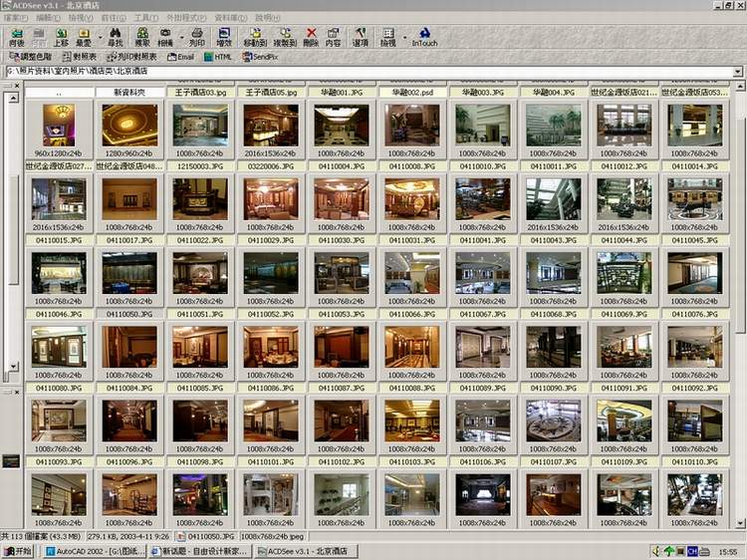Open the 工具 tools menu
The height and width of the screenshot is (560, 747).
pyautogui.click(x=145, y=18)
